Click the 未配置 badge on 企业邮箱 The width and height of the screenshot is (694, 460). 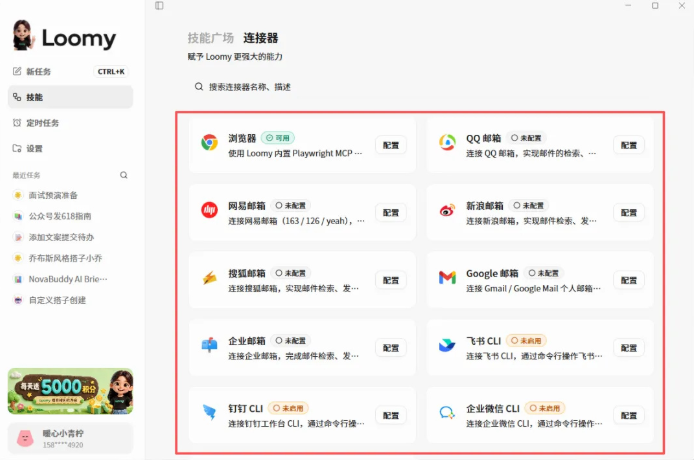click(291, 340)
